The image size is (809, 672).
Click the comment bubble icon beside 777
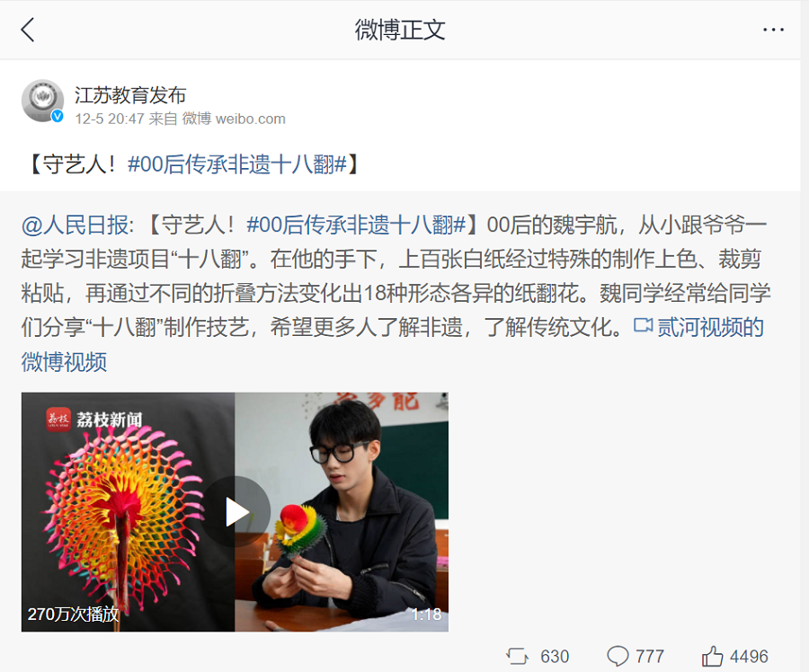(x=618, y=656)
